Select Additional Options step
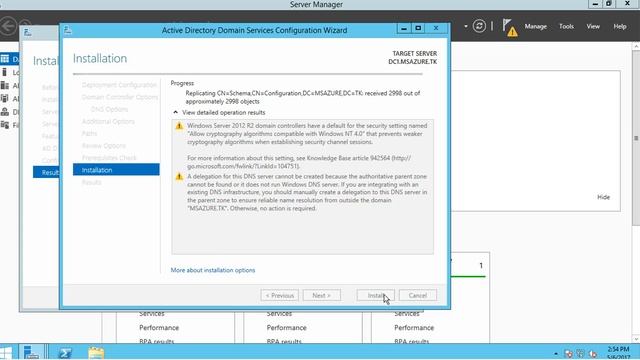Viewport: 640px width, 360px height. coord(108,122)
